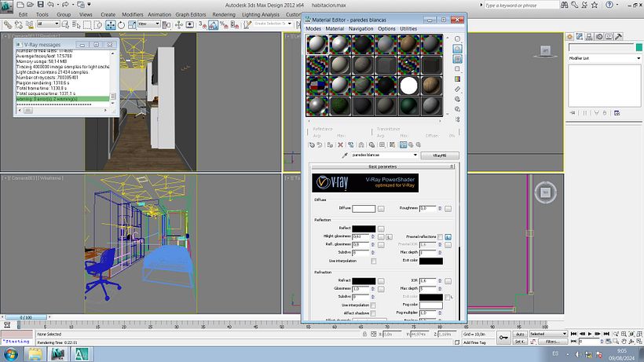Click Reset Map/Mtl red X icon

click(341, 145)
